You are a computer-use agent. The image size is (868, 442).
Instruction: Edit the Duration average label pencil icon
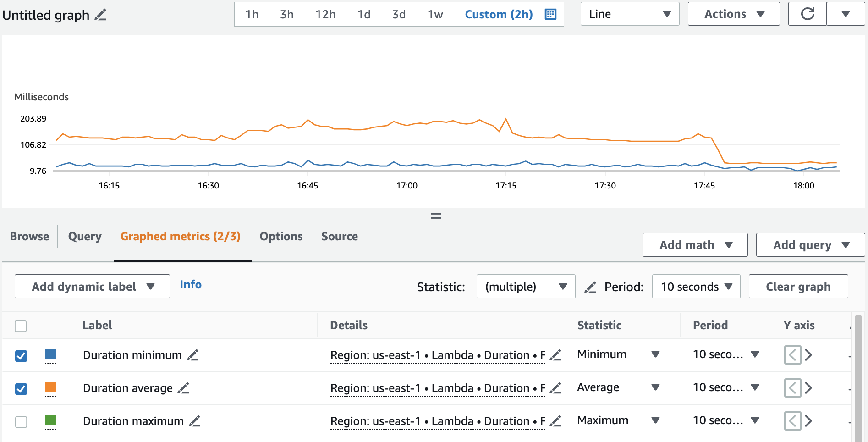(183, 388)
